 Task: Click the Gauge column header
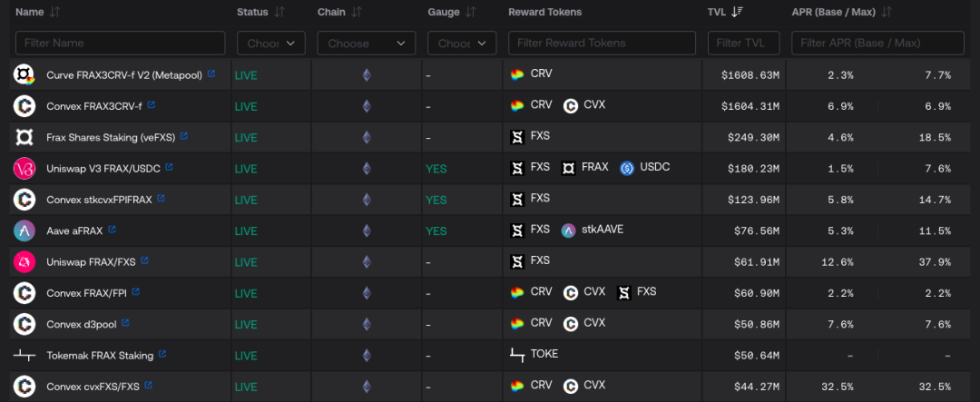click(444, 12)
